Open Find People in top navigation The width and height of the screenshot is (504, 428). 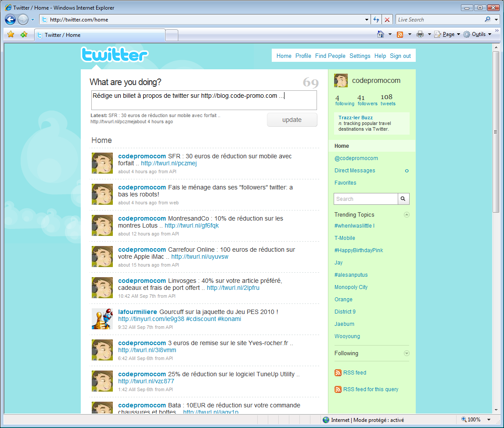click(x=330, y=56)
